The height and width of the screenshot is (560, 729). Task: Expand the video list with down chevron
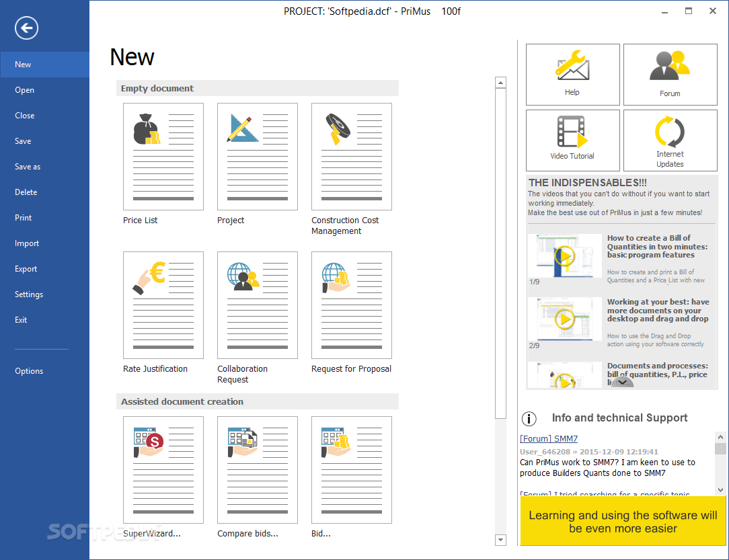pos(622,382)
